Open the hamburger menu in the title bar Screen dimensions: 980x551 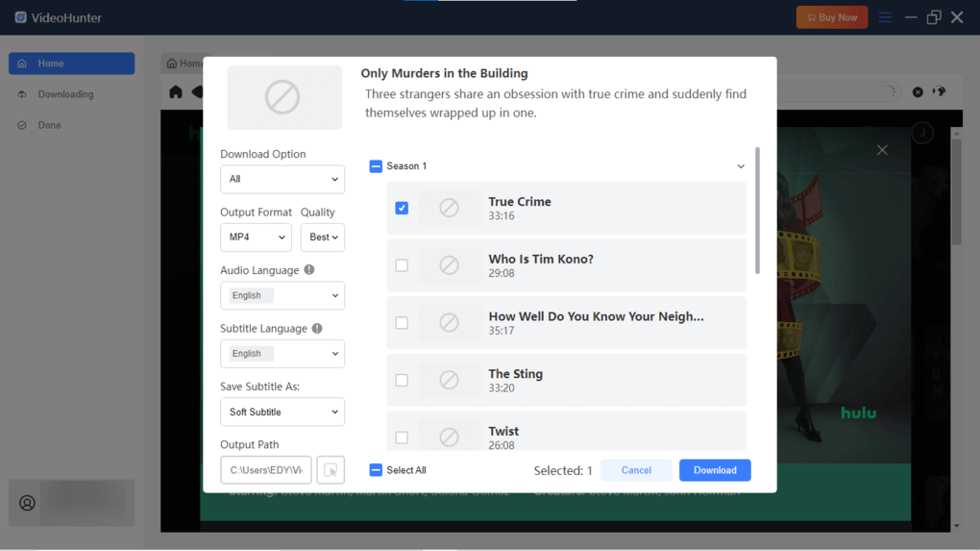click(x=885, y=17)
